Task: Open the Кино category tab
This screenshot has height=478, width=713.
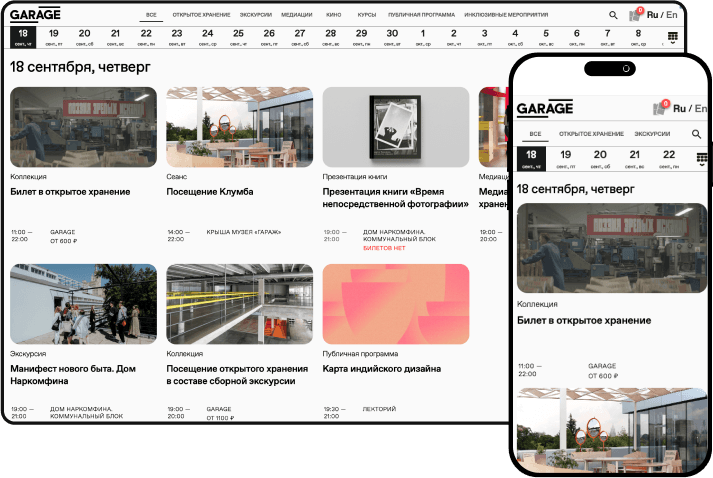Action: [x=333, y=16]
